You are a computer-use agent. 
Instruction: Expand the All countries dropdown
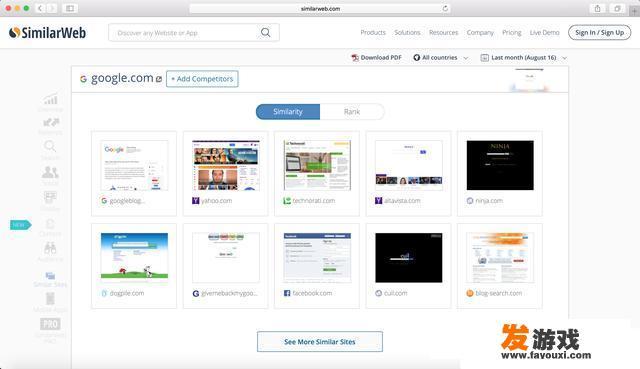[x=440, y=58]
